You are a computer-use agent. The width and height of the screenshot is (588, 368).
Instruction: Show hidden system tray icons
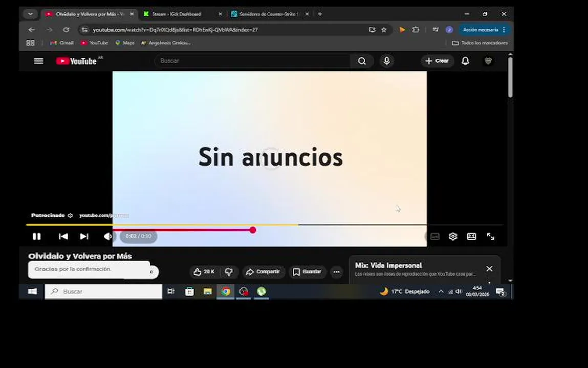click(x=441, y=292)
